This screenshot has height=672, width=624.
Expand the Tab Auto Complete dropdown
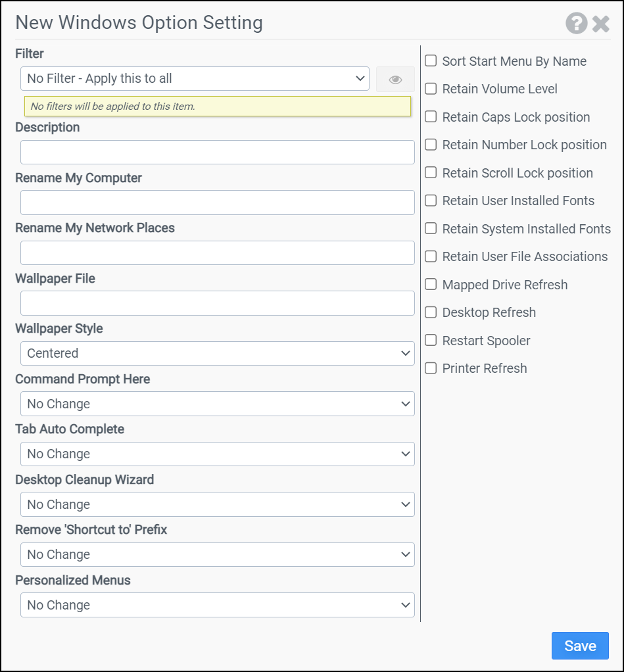pos(217,454)
